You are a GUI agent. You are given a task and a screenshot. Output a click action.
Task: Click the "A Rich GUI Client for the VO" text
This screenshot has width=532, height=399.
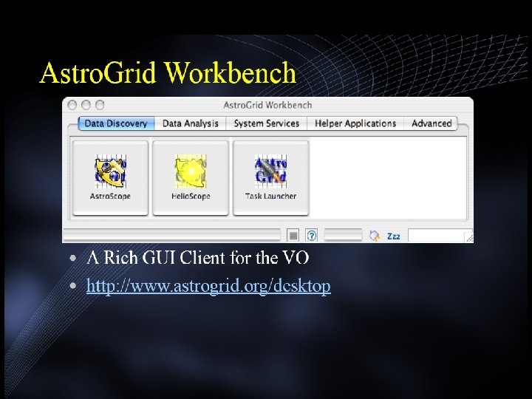[197, 258]
